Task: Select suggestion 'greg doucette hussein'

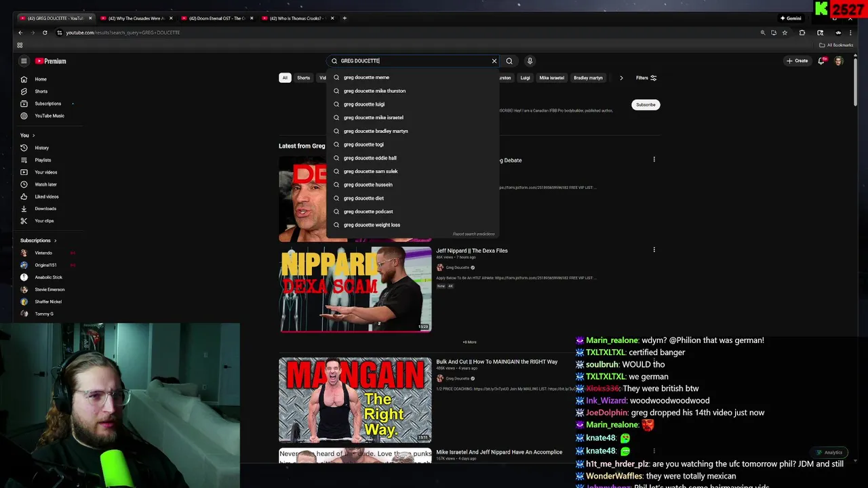Action: 412,184
